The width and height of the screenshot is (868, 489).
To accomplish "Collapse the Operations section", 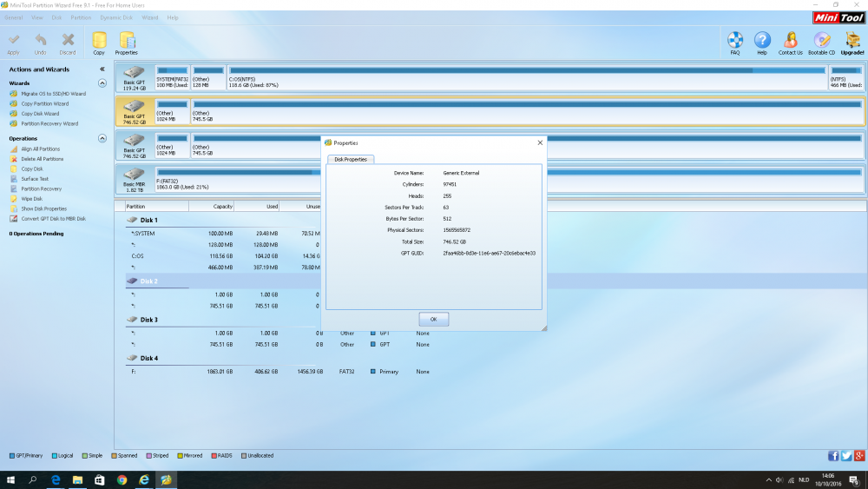I will point(102,138).
